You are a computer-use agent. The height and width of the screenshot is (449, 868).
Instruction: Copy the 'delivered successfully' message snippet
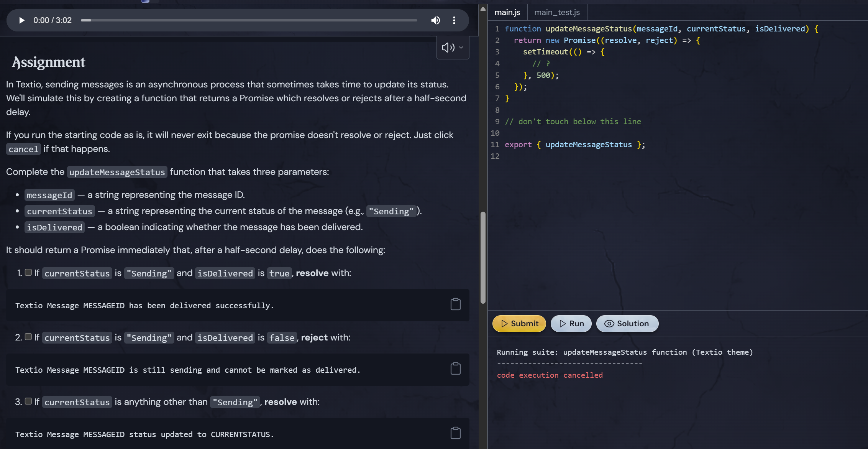tap(455, 304)
